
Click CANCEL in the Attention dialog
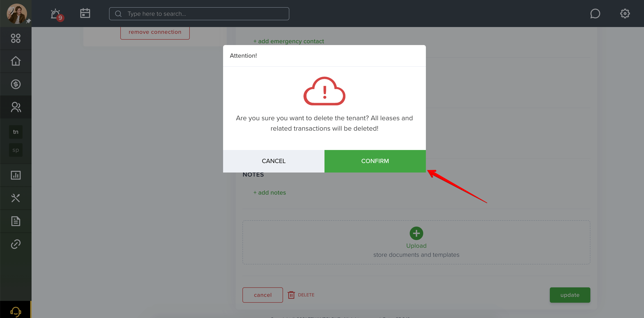274,161
